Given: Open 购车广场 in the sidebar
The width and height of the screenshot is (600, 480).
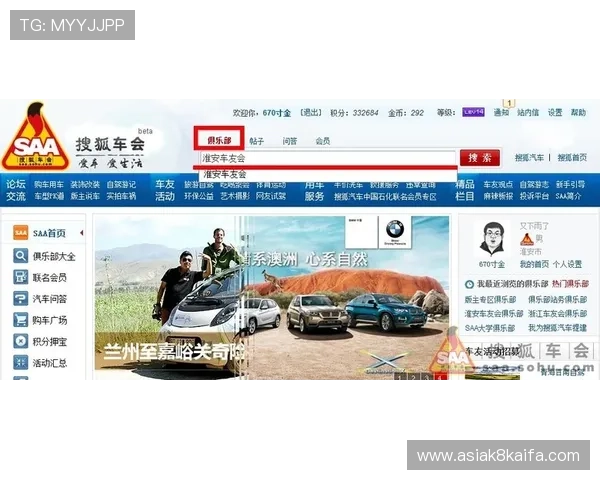Looking at the screenshot, I should tap(50, 320).
